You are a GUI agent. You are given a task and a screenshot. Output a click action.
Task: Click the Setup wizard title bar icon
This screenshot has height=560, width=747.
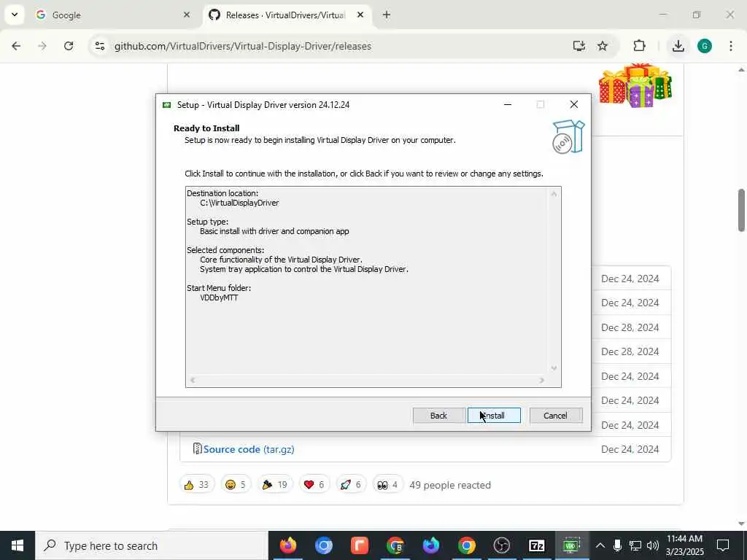coord(167,105)
